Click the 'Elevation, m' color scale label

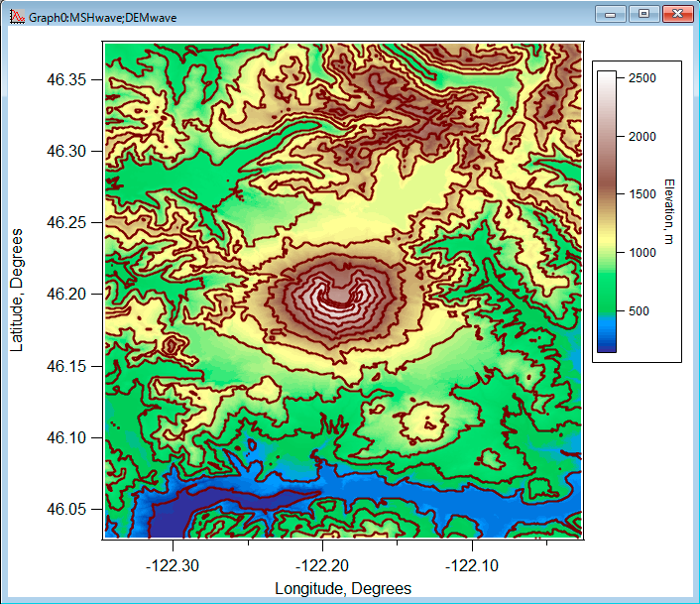coord(668,211)
